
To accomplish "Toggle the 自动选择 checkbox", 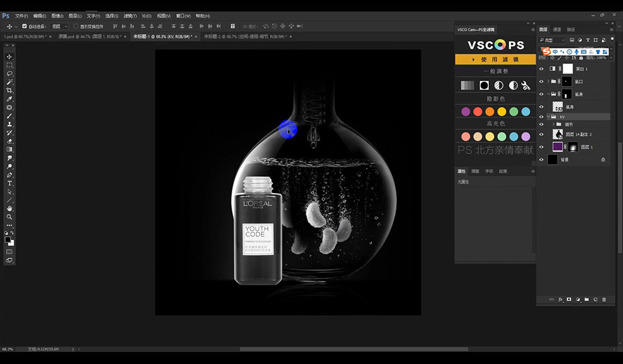I will (x=25, y=26).
